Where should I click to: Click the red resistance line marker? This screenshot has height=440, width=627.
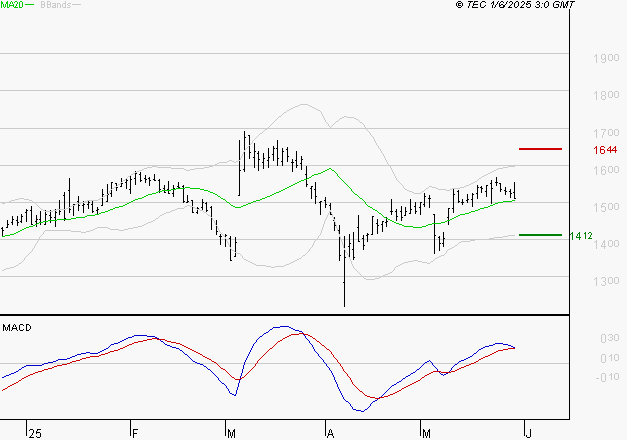(x=540, y=149)
